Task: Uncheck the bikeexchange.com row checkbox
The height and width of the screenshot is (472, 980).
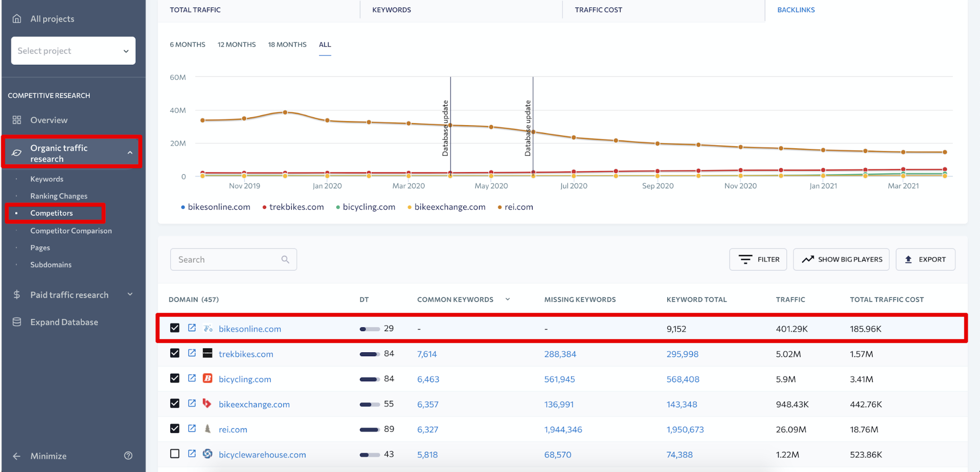Action: 175,403
